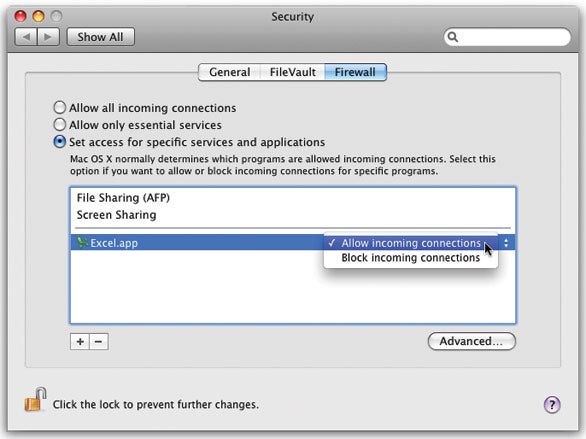Click the Excel.app popup stepper arrows

(506, 243)
